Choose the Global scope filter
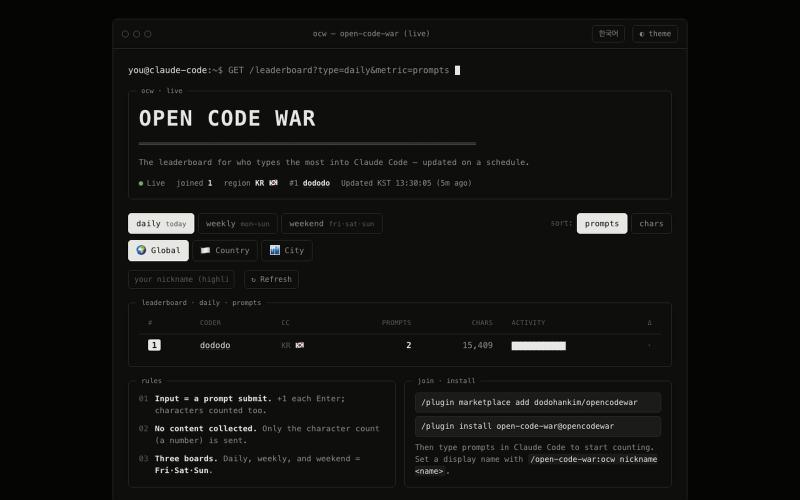Viewport: 800px width, 500px height. click(158, 251)
